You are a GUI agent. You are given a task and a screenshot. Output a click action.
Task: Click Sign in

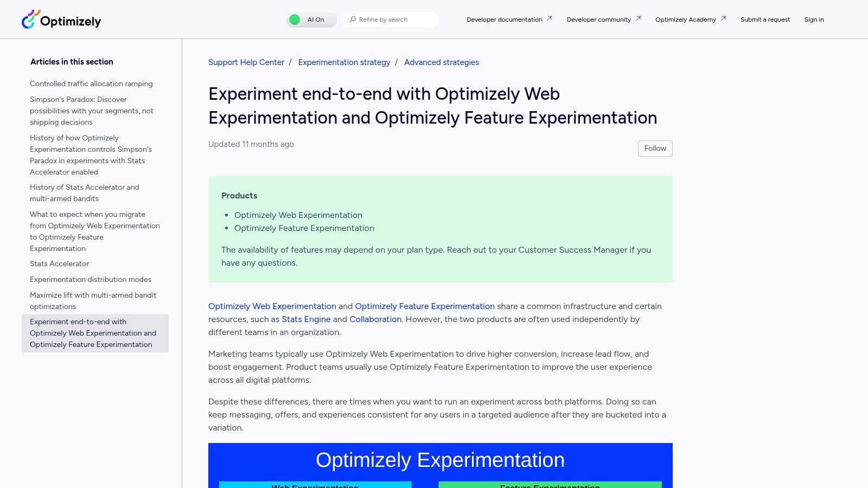coord(814,20)
